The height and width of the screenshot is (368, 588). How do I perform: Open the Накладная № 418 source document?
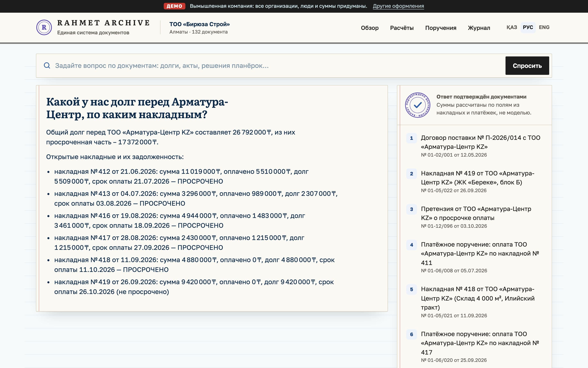click(x=478, y=298)
